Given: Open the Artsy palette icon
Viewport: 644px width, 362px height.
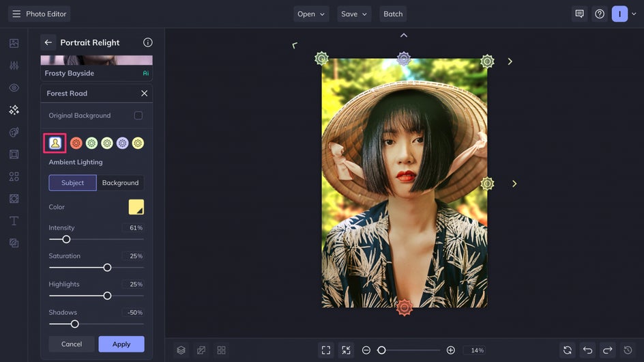Looking at the screenshot, I should pos(14,132).
